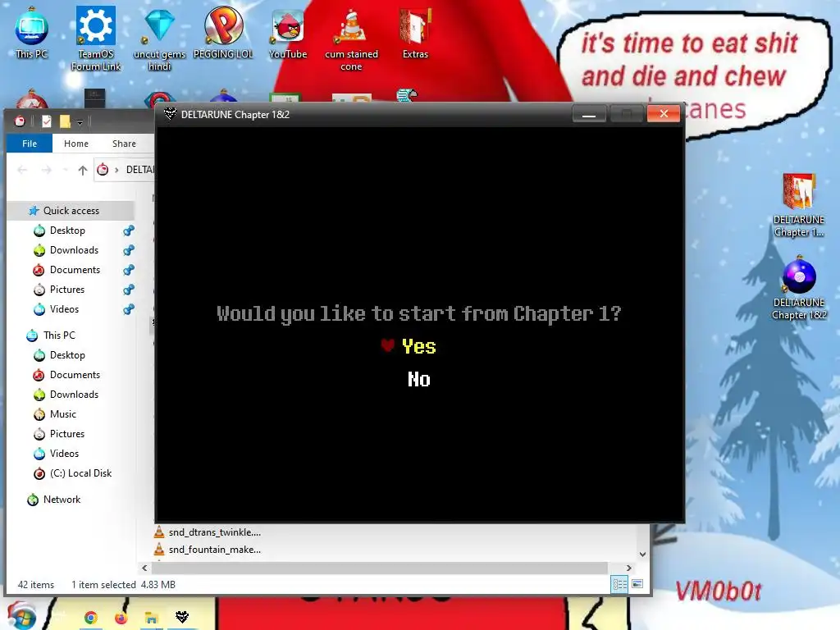Close the DELTARUNE Chapter 1&2 window
Screen dimensions: 840x630
click(663, 113)
